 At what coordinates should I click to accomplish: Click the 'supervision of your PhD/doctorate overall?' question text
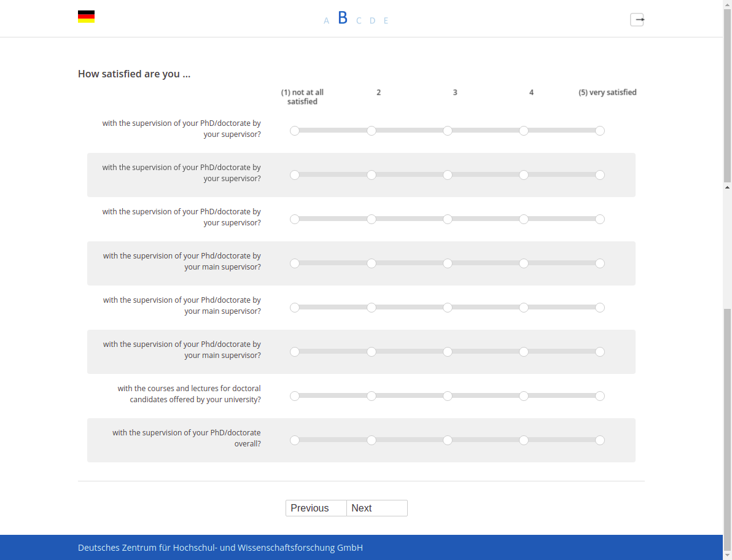click(186, 438)
